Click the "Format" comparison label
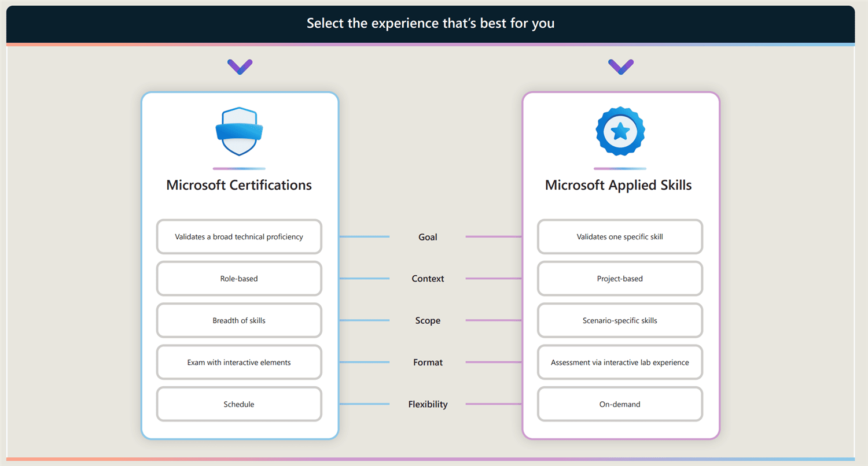868x466 pixels. (428, 363)
